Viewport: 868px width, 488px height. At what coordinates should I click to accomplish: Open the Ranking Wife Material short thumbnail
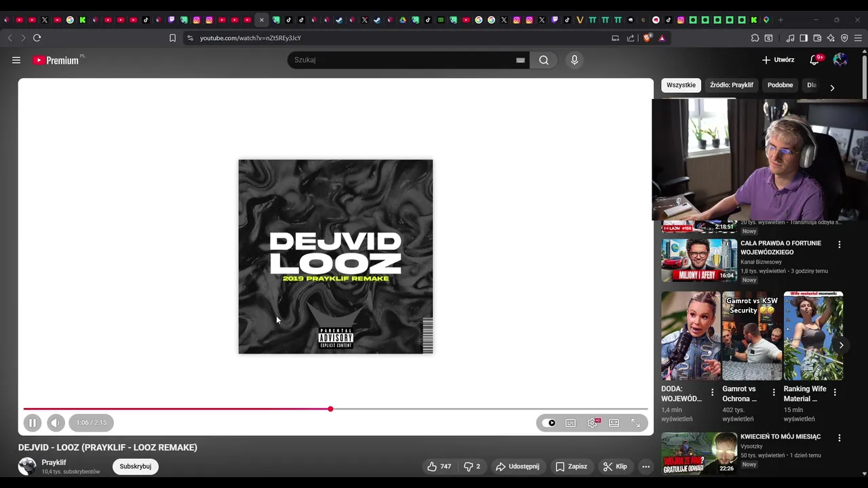(x=814, y=336)
